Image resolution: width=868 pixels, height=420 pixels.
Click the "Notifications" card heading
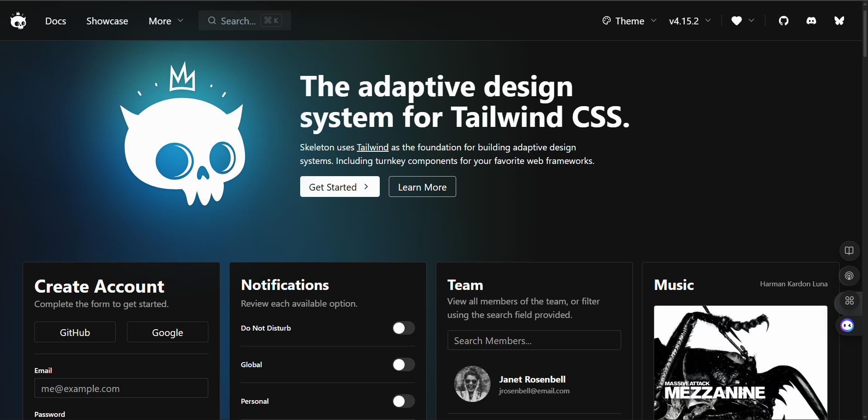285,285
